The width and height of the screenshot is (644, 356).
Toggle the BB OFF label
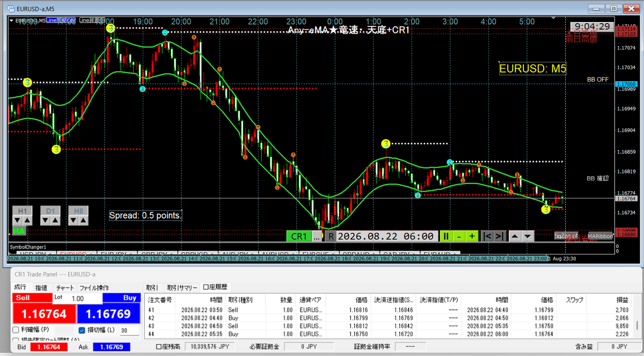click(x=597, y=79)
